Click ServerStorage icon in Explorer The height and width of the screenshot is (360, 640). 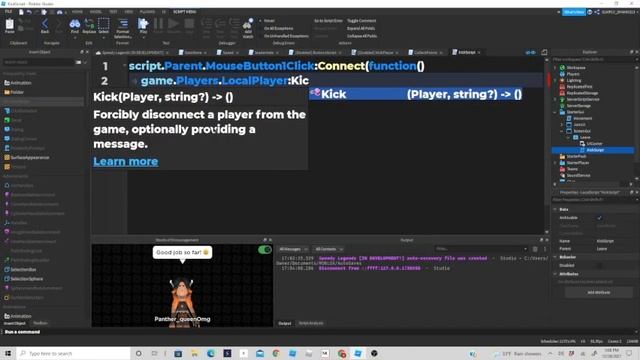pos(562,106)
